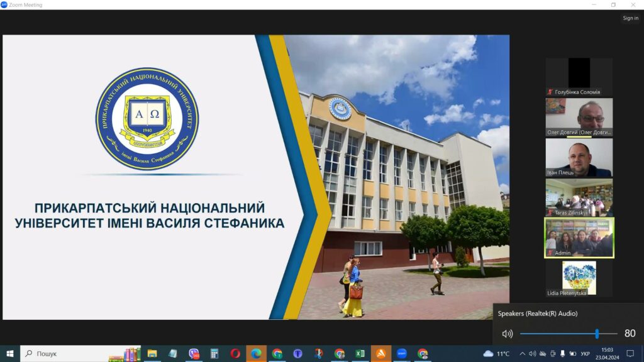Open Opera browser from taskbar

(x=235, y=354)
